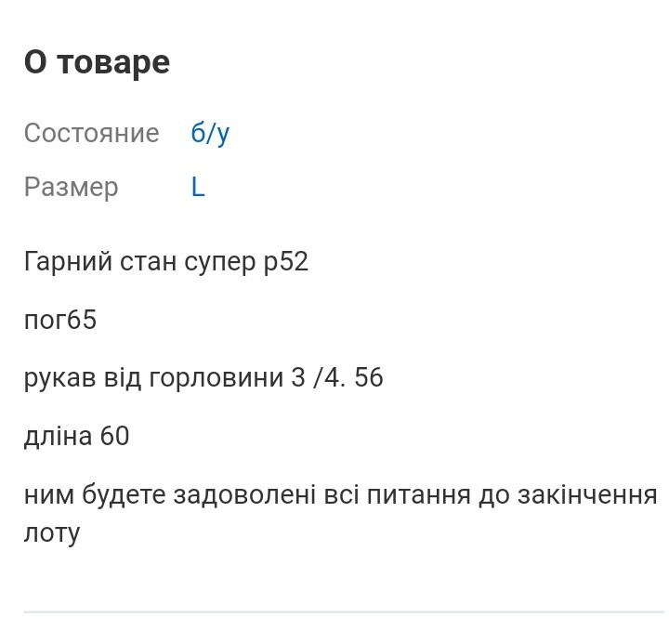Click the пог65 measurement line
The height and width of the screenshot is (644, 669).
[60, 321]
